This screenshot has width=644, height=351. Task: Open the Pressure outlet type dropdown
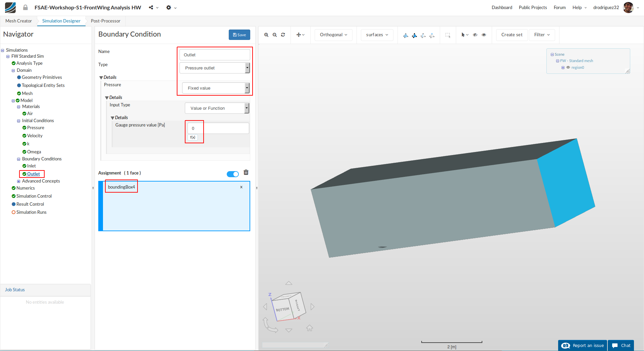(x=215, y=68)
